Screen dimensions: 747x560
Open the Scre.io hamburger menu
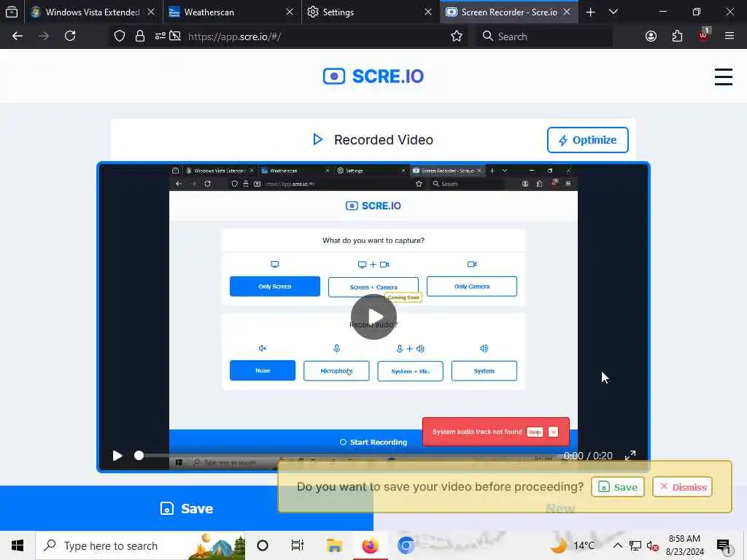[x=723, y=77]
